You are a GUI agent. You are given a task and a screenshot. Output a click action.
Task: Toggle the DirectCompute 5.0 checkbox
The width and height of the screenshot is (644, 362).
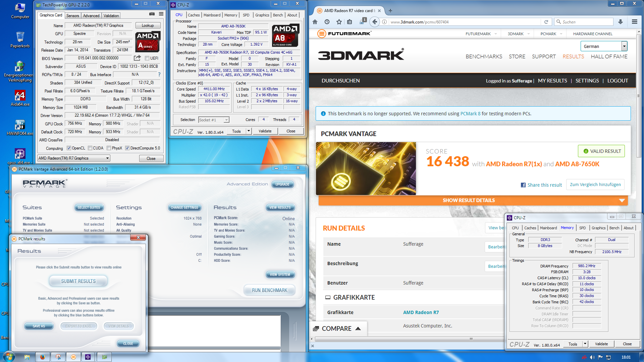pyautogui.click(x=127, y=148)
